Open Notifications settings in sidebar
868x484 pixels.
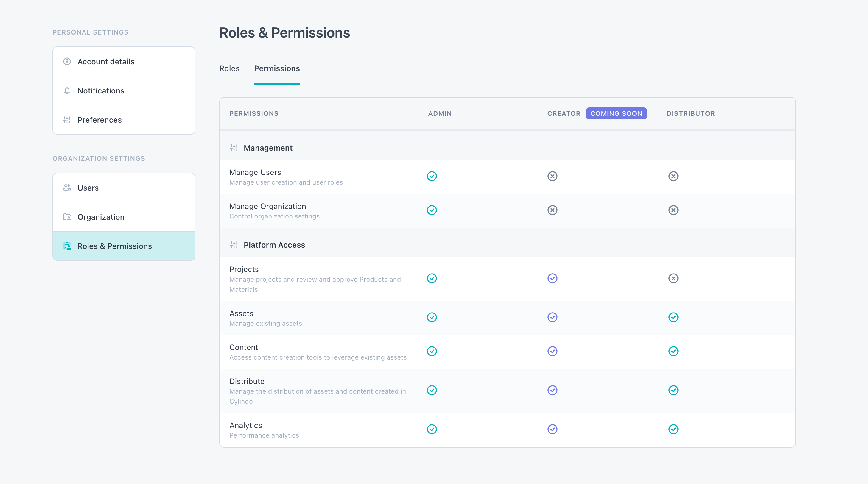coord(101,90)
